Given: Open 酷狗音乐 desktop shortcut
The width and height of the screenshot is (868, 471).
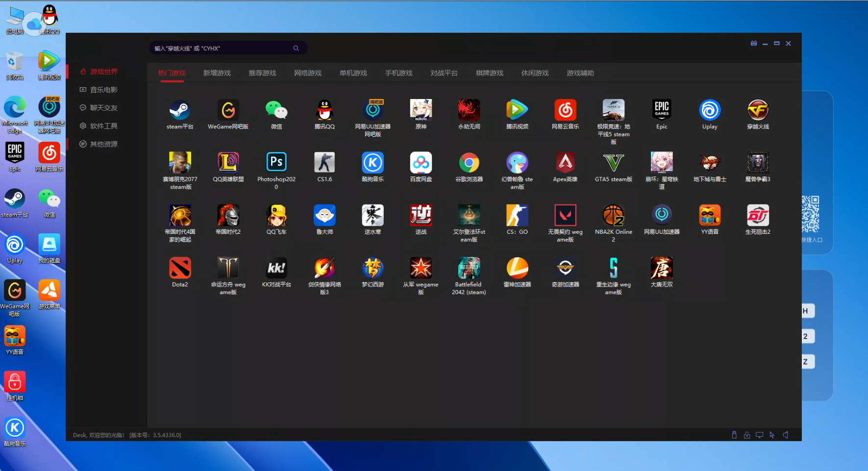Looking at the screenshot, I should click(15, 432).
